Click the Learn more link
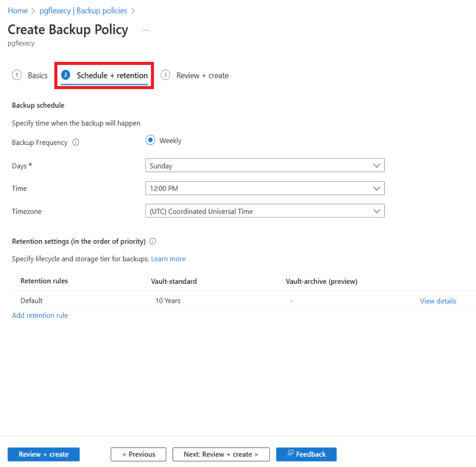 coord(168,259)
